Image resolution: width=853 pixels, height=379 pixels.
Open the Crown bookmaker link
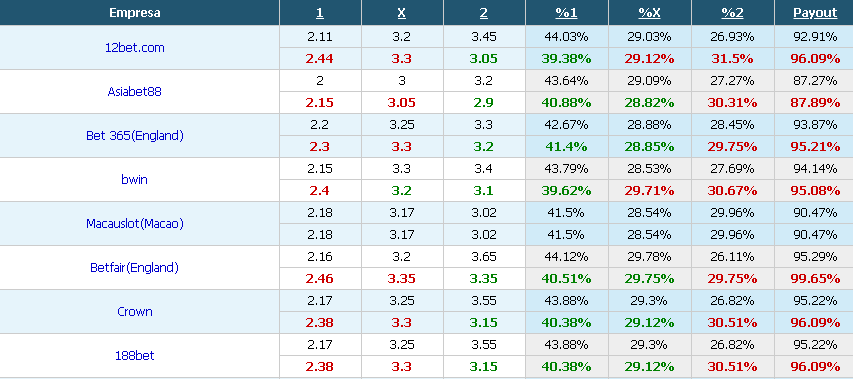134,312
